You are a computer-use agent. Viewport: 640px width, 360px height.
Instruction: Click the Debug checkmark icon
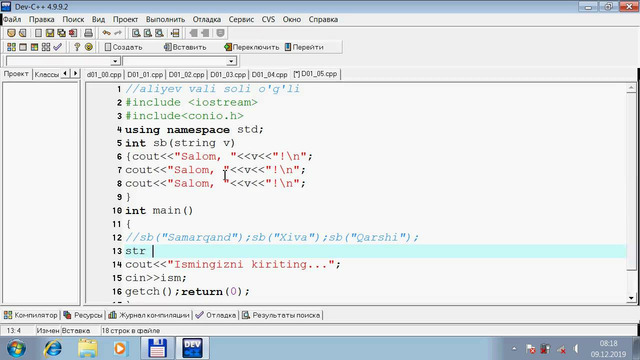pyautogui.click(x=58, y=47)
